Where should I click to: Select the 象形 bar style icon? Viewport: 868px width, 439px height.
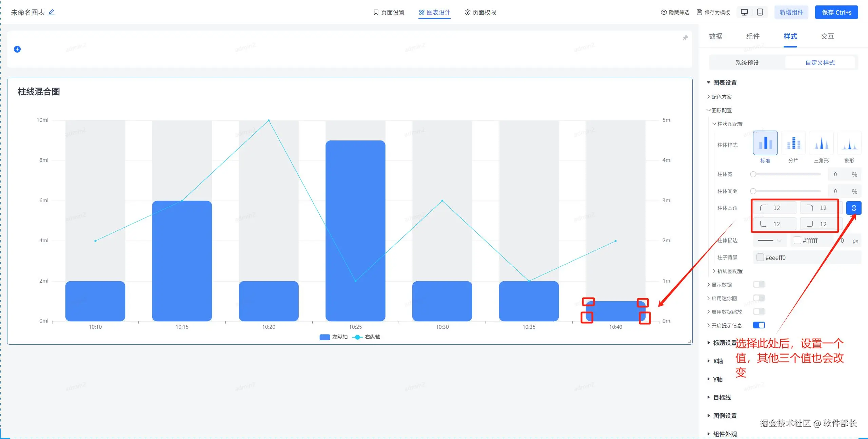(x=849, y=143)
